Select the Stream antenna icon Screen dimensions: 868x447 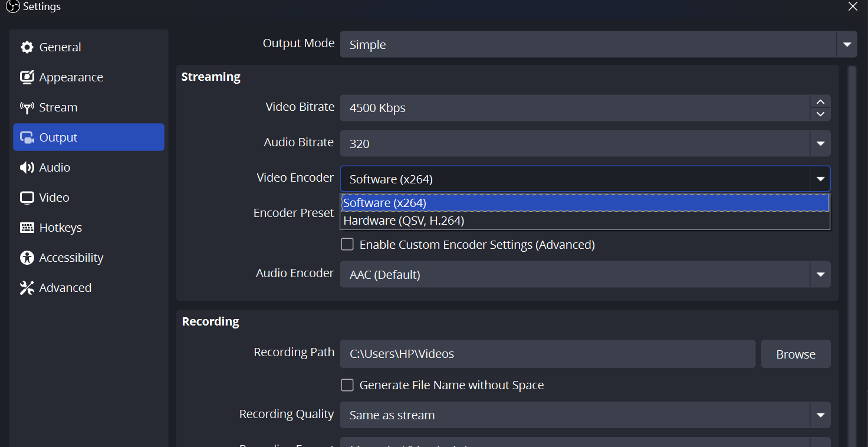(27, 107)
